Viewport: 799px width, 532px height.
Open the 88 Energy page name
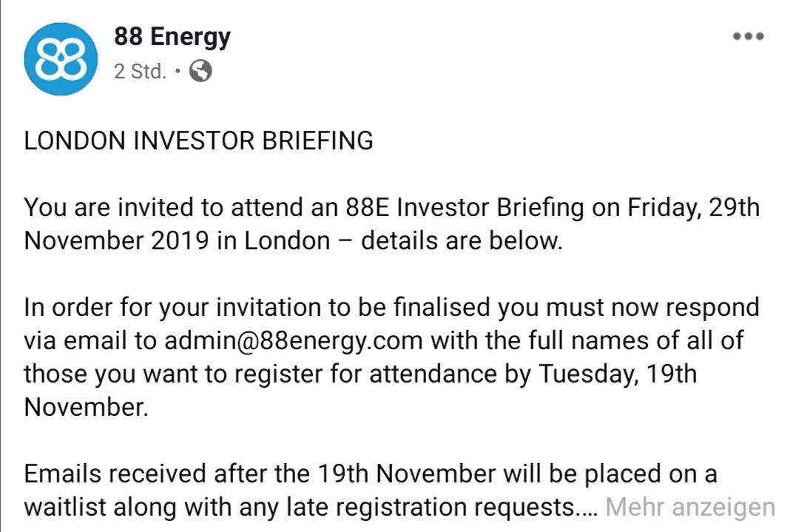pos(172,36)
